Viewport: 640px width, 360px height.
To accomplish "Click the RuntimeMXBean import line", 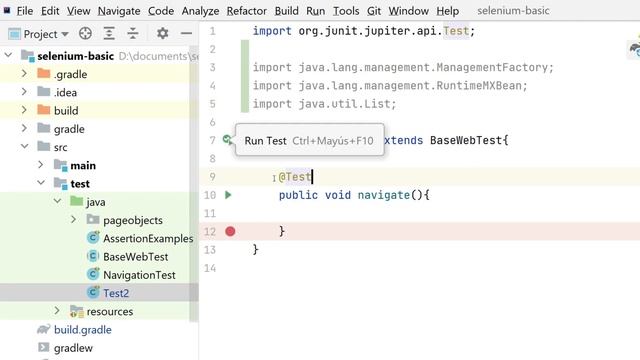I will (x=390, y=86).
